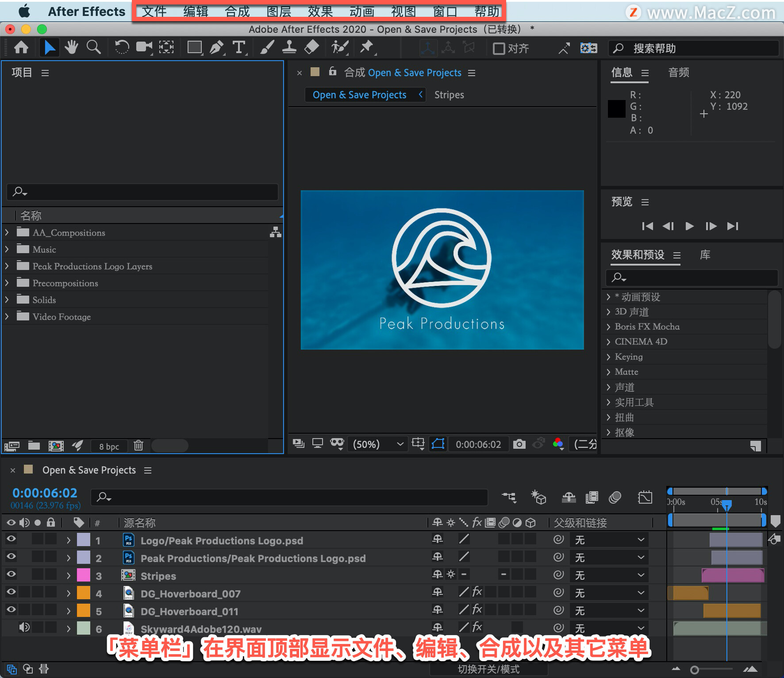The height and width of the screenshot is (678, 784).
Task: Open parent dropdown for Skyward4Adobe120.wav layer
Action: tap(610, 628)
